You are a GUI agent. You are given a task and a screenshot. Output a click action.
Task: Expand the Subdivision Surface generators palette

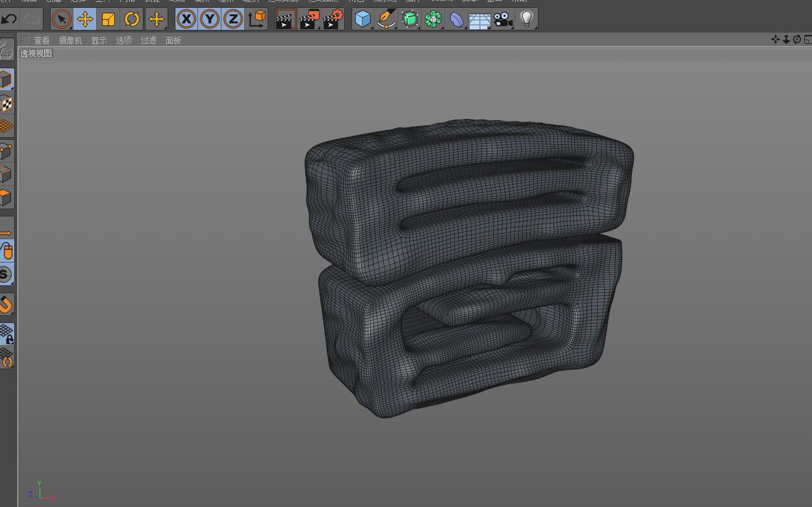410,19
